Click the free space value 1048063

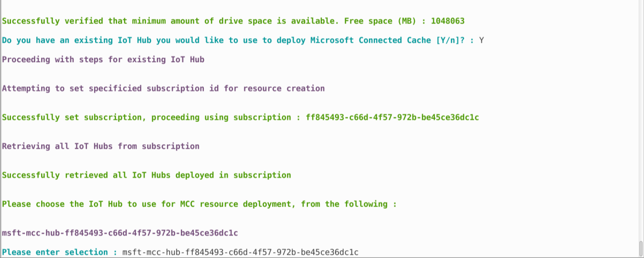(x=448, y=21)
